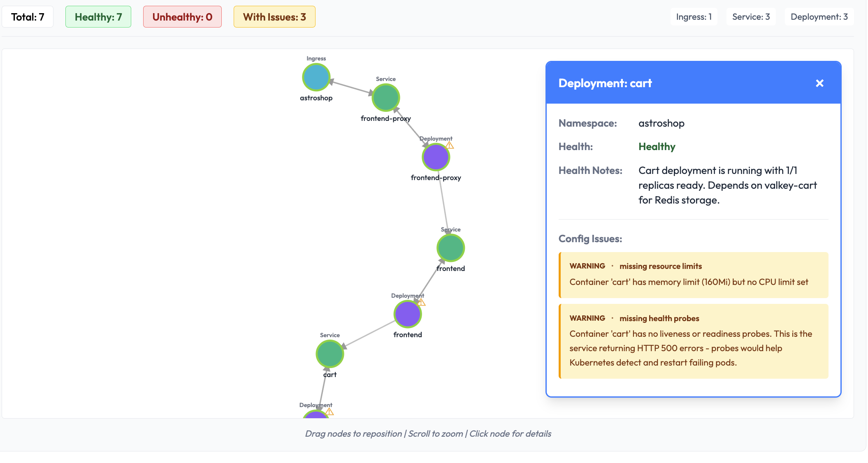Click the Health Notes description text
The height and width of the screenshot is (463, 868).
pyautogui.click(x=728, y=185)
